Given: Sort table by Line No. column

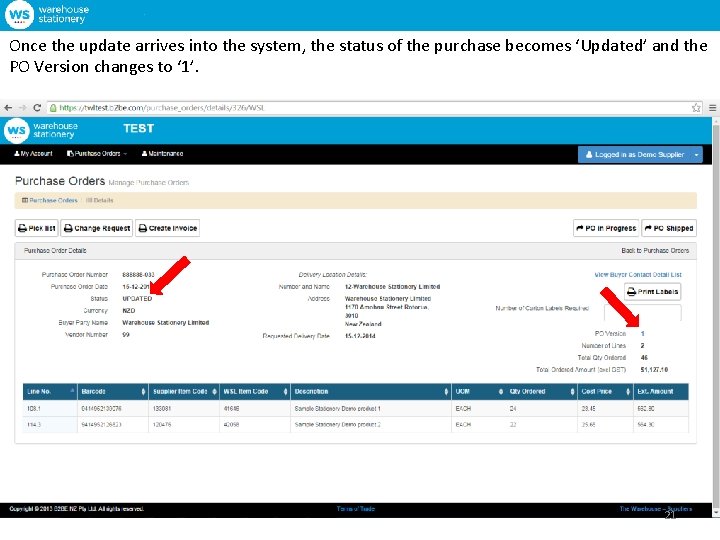Looking at the screenshot, I should pyautogui.click(x=50, y=392).
